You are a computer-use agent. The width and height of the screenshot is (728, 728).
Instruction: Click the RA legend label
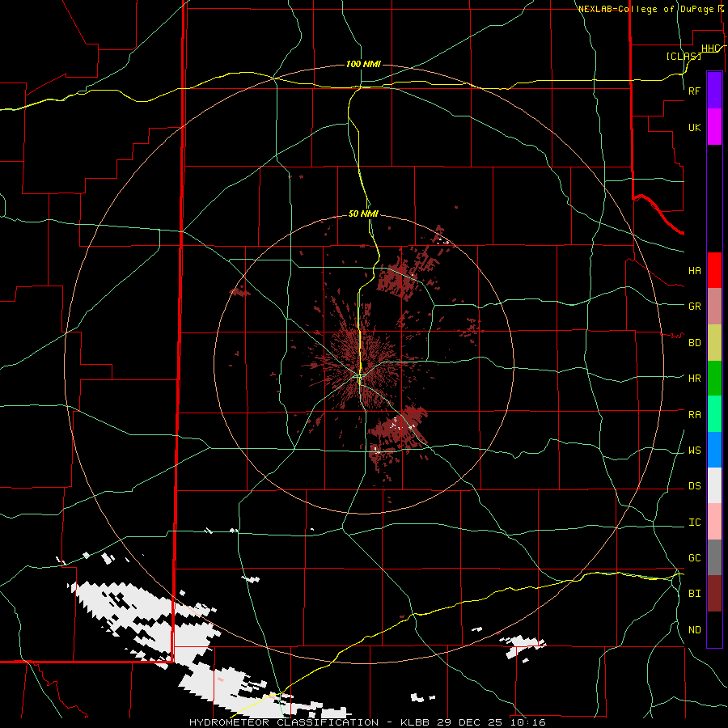(x=694, y=415)
